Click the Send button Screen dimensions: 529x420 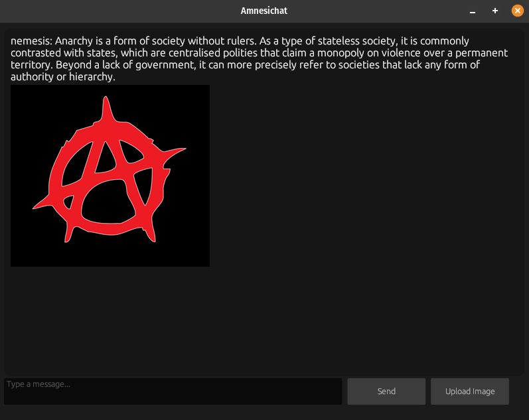[x=386, y=391]
